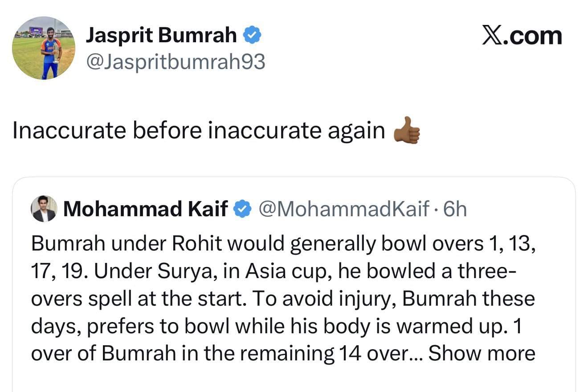The image size is (588, 392).
Task: Open the Mohammad Kaif display name
Action: pos(145,208)
